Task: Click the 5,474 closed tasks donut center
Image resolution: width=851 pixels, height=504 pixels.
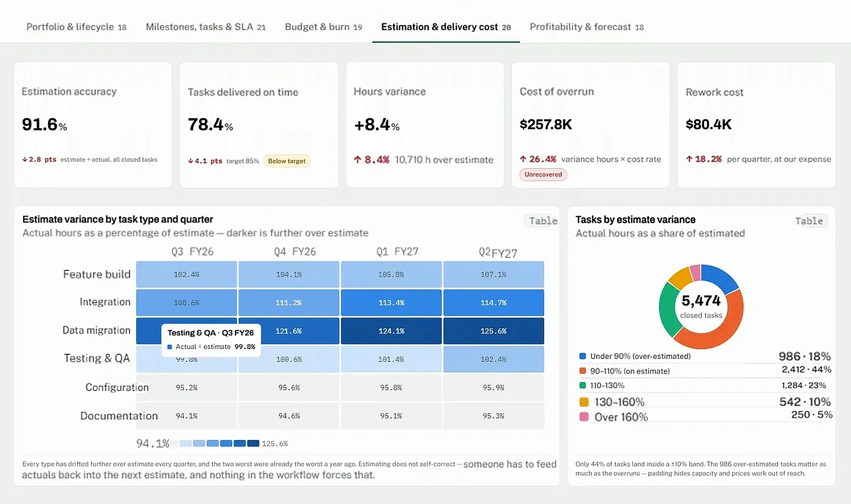Action: [x=701, y=306]
